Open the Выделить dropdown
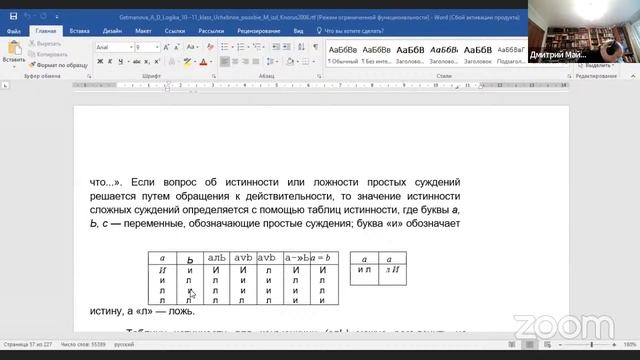The width and height of the screenshot is (640, 360). 596,65
